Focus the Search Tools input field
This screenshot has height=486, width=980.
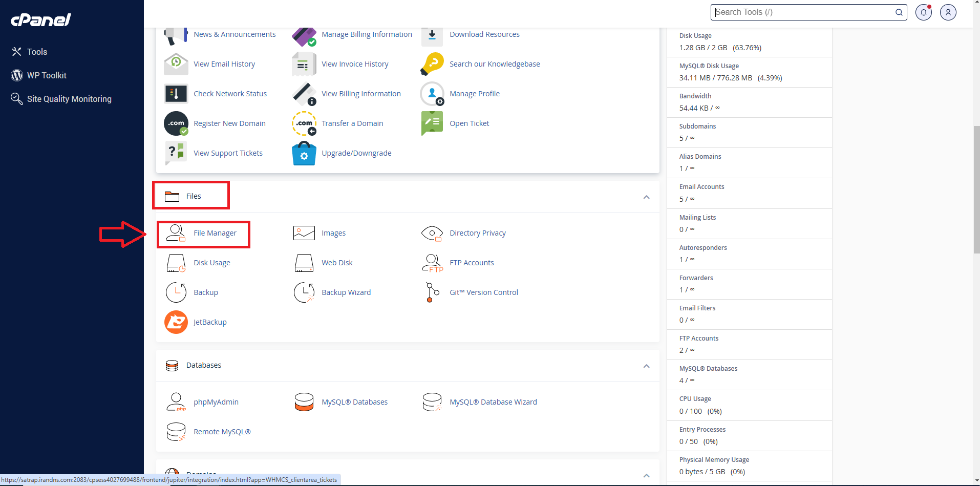803,12
